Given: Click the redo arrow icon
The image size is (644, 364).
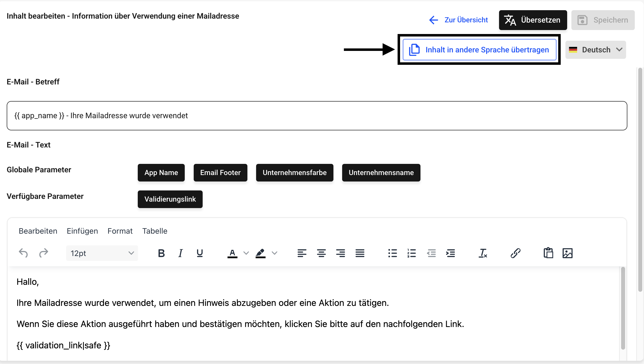Looking at the screenshot, I should click(44, 253).
